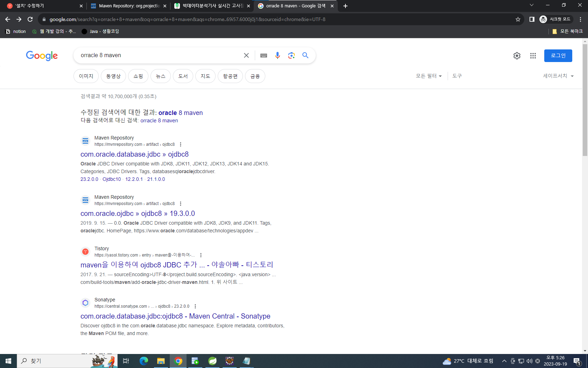Launch Microsoft Edge from the taskbar

click(x=144, y=361)
